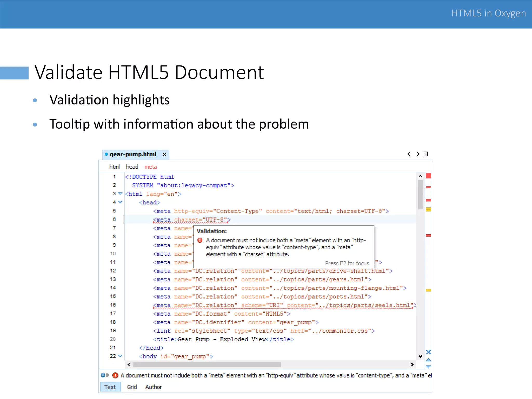532x399 pixels.
Task: Click horizontal scrollbar right arrow
Action: tap(412, 365)
